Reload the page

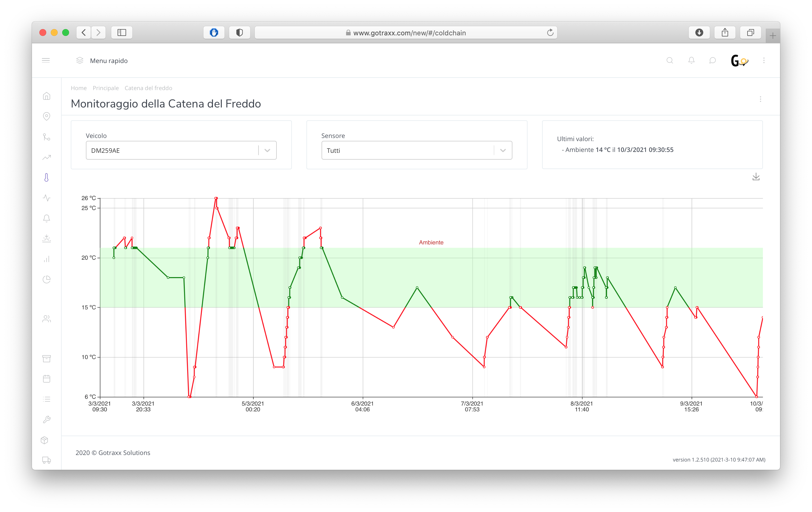[550, 32]
